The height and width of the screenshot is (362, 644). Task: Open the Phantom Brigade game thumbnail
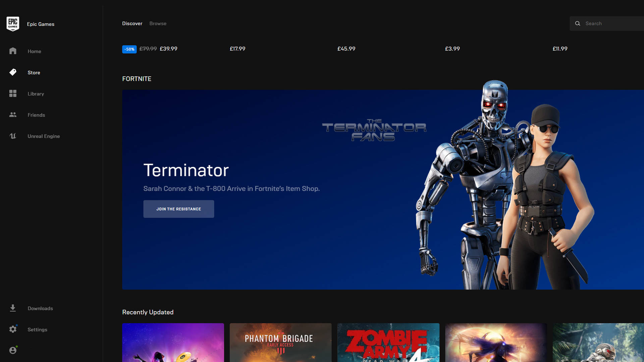pos(281,343)
